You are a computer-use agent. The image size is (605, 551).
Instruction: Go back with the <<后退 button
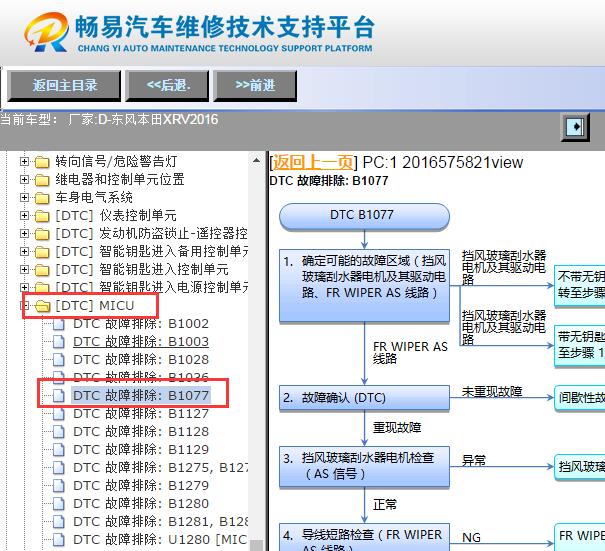[x=167, y=86]
